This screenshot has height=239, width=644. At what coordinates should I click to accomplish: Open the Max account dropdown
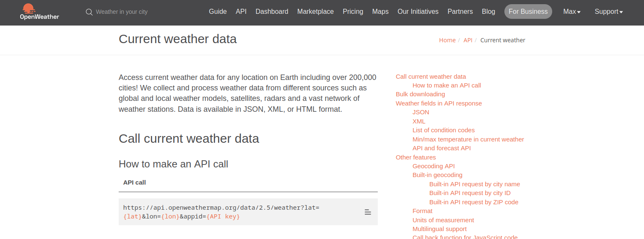[x=571, y=12]
